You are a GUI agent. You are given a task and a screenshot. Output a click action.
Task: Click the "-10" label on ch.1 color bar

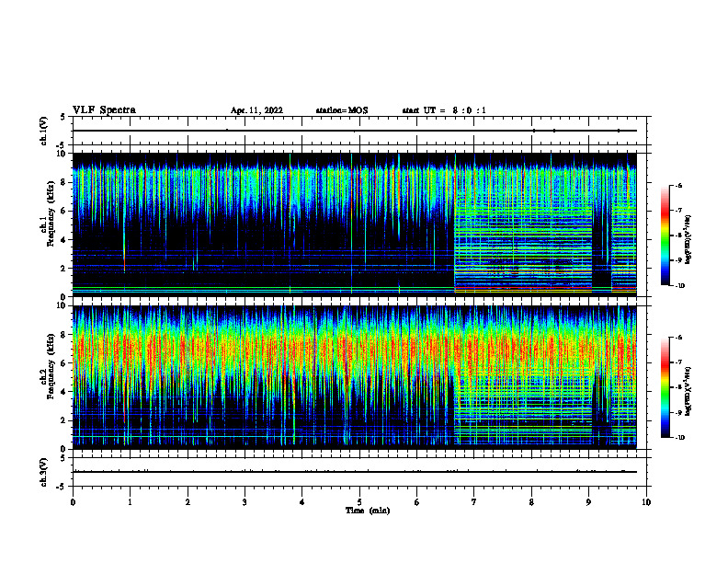680,286
